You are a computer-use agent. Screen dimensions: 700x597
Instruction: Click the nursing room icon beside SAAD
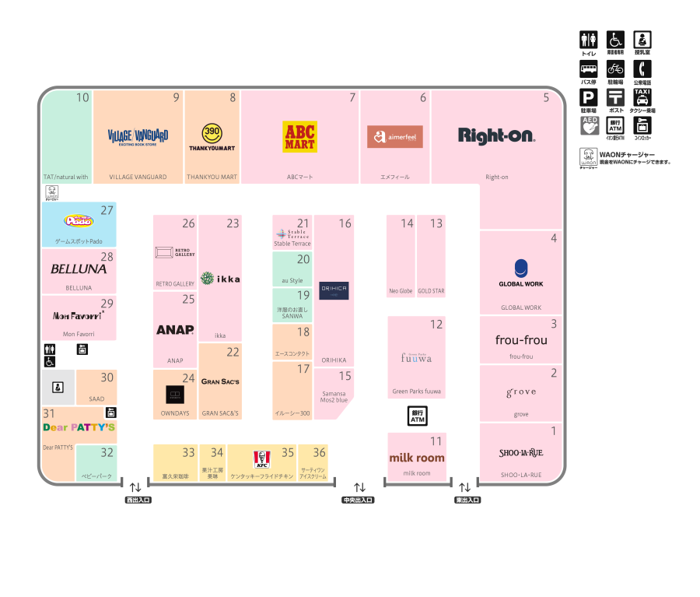tap(58, 387)
